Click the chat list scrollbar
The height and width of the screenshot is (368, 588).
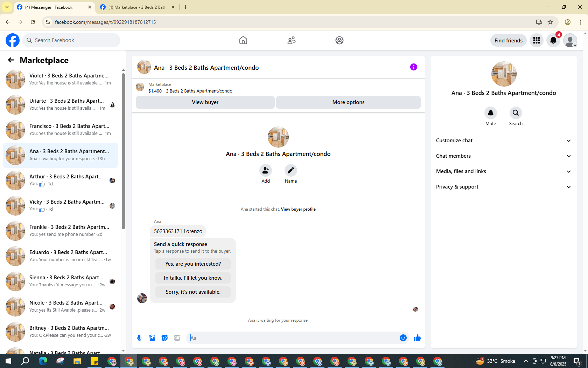123,151
